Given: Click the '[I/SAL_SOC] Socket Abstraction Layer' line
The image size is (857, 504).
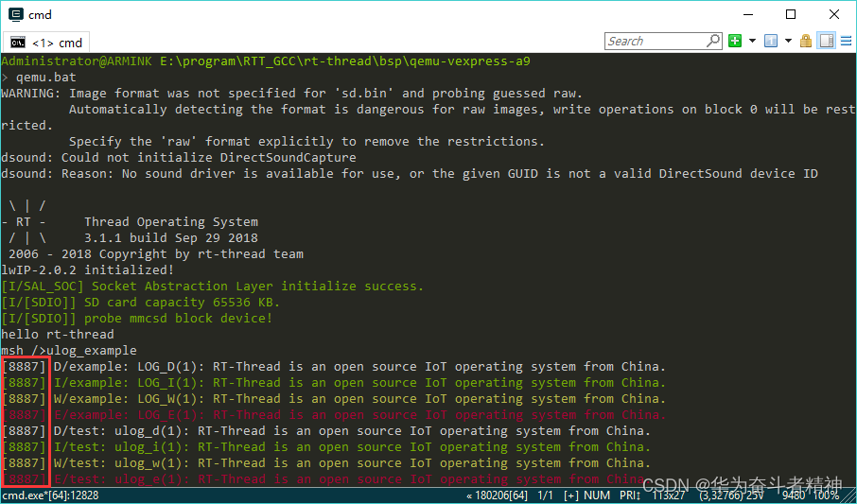Looking at the screenshot, I should [x=212, y=286].
